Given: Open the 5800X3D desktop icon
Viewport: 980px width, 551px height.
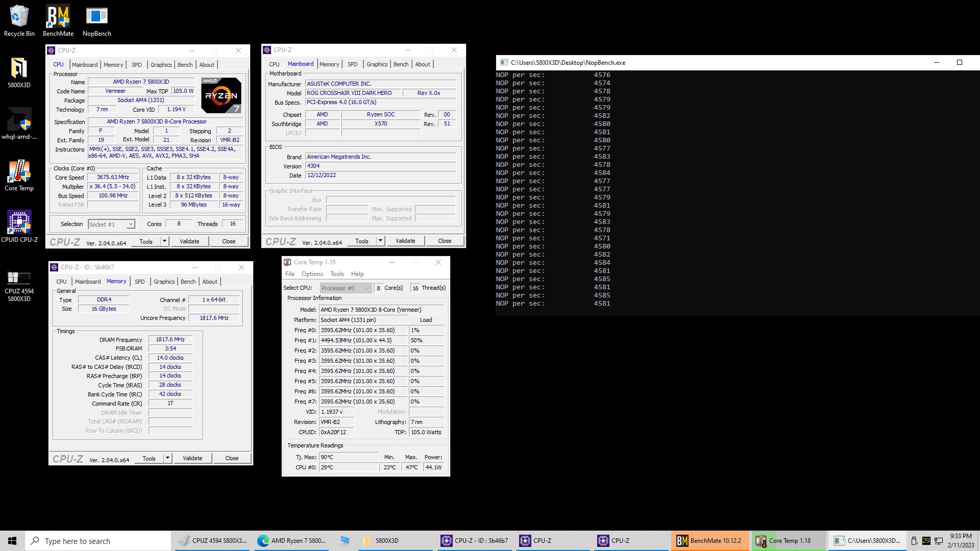Looking at the screenshot, I should (19, 72).
